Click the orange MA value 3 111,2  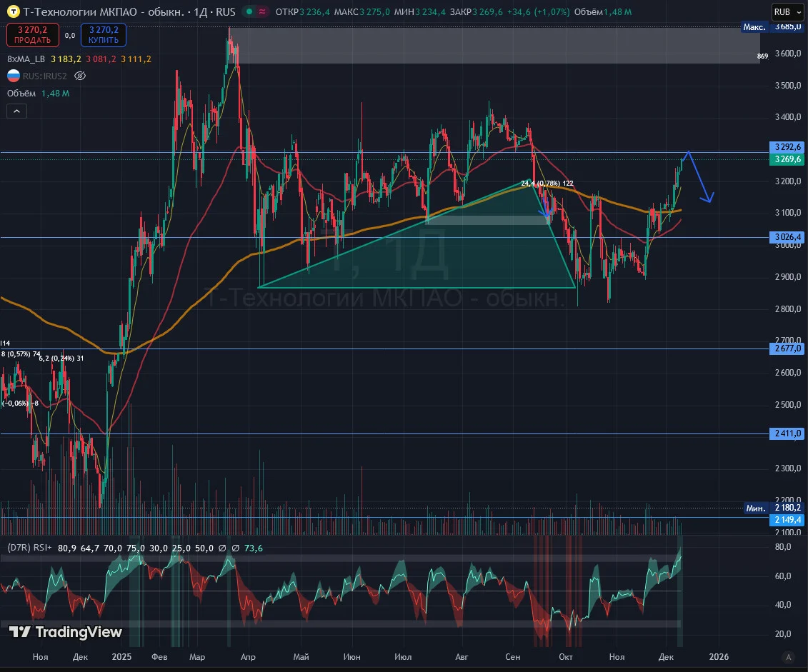coord(136,59)
